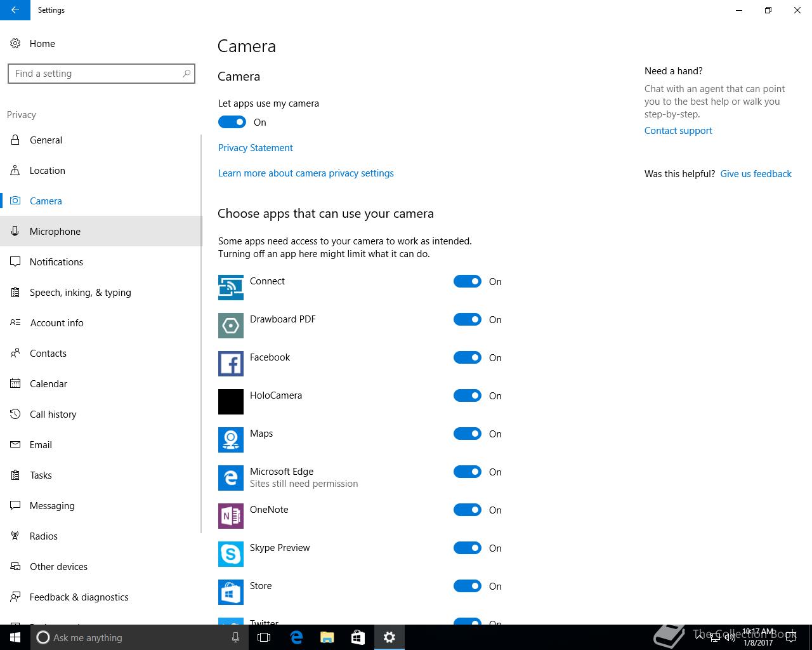The image size is (812, 650).
Task: Click the Microsoft Edge app icon in the list
Action: pos(231,478)
